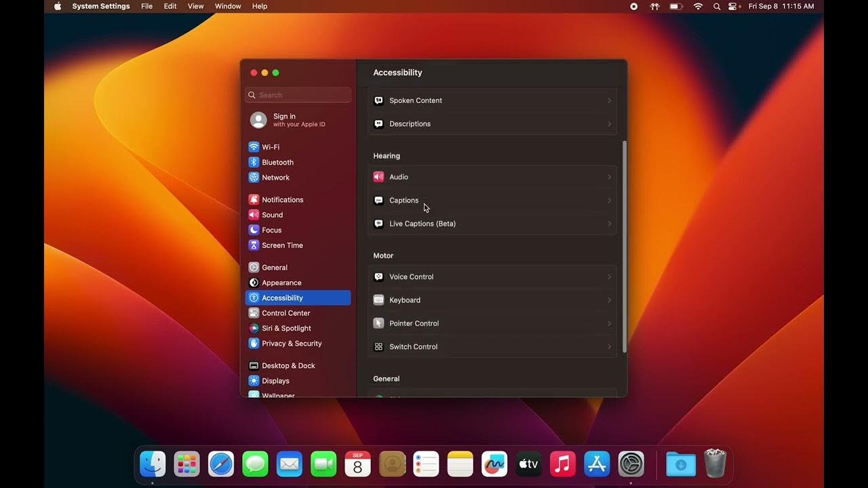The height and width of the screenshot is (488, 868).
Task: Click the Pointer Control cursor icon
Action: [x=378, y=323]
